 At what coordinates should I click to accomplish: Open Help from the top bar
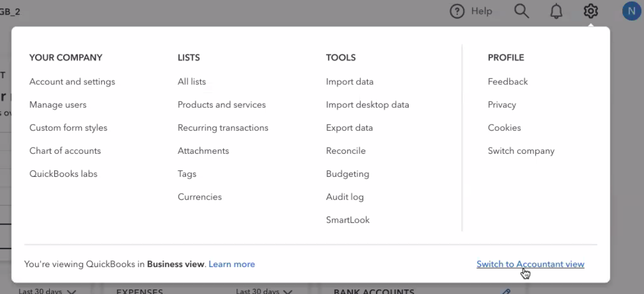[471, 11]
